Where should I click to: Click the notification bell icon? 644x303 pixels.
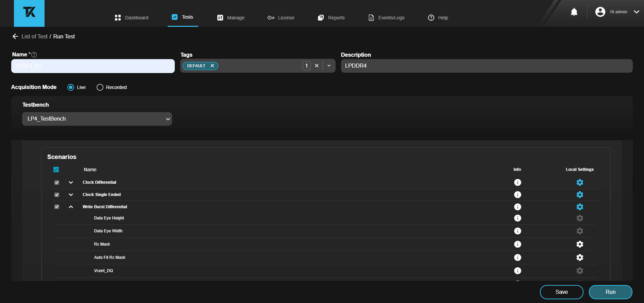pos(574,12)
